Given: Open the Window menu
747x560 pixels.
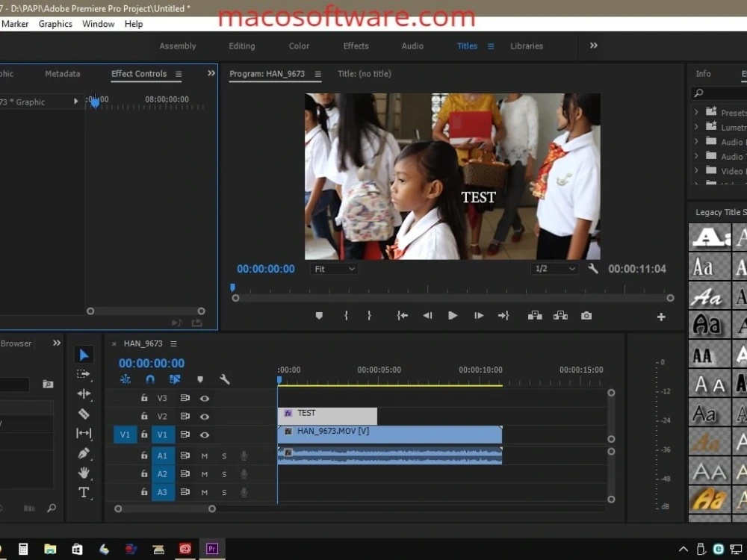Looking at the screenshot, I should point(98,24).
